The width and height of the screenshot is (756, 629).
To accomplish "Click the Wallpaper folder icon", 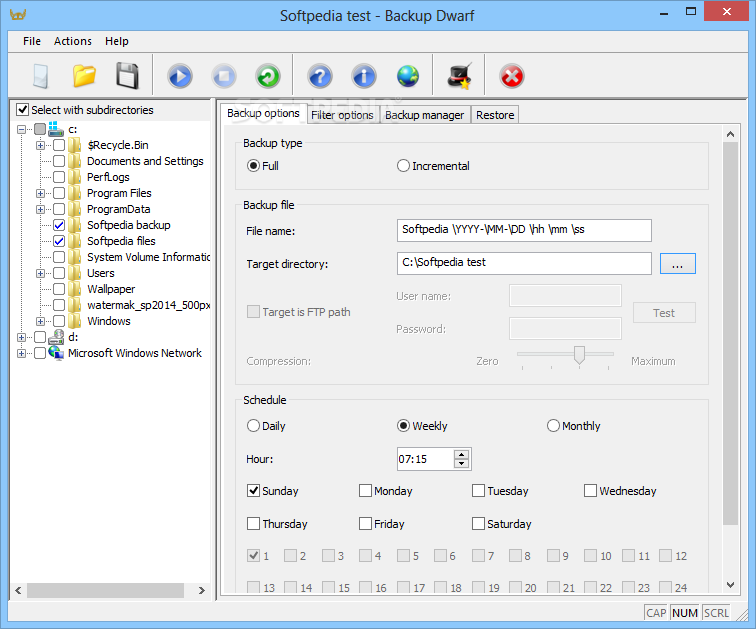I will (75, 289).
